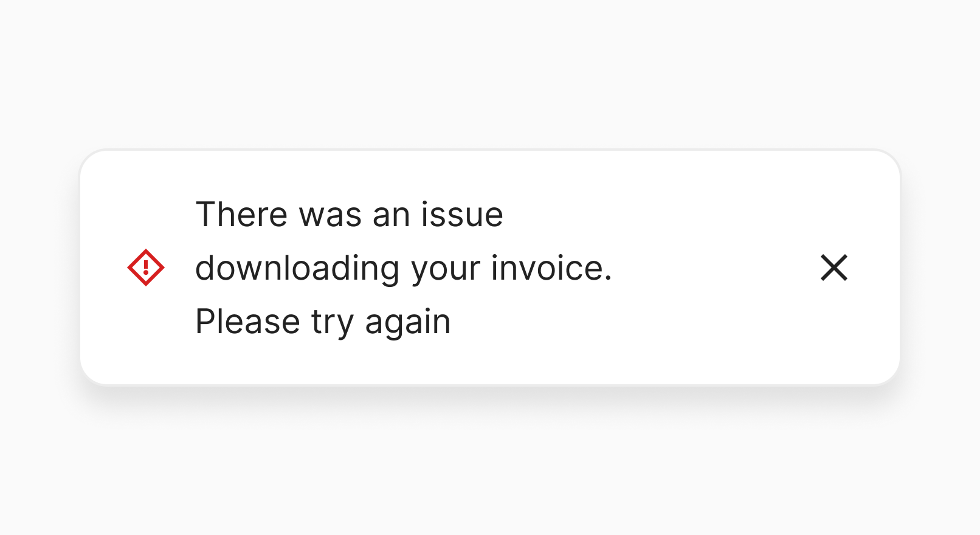Click the "Please try again" text line
This screenshot has width=980, height=535.
pos(323,322)
